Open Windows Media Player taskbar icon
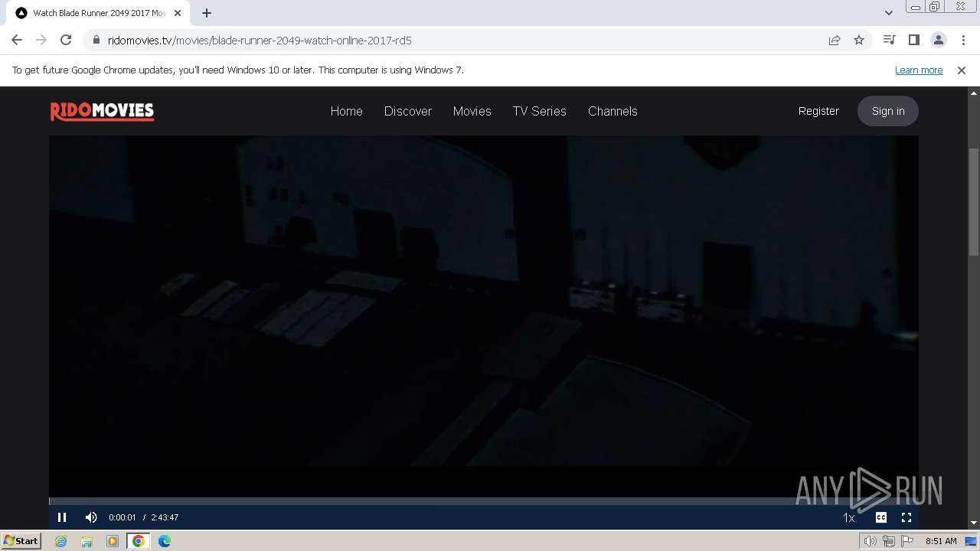This screenshot has height=551, width=980. coord(113,541)
